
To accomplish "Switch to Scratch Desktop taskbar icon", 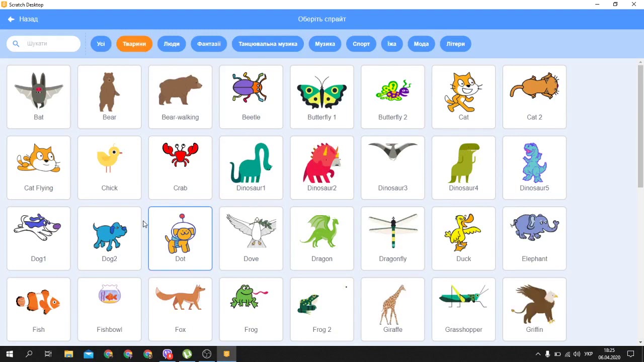I will (x=226, y=354).
